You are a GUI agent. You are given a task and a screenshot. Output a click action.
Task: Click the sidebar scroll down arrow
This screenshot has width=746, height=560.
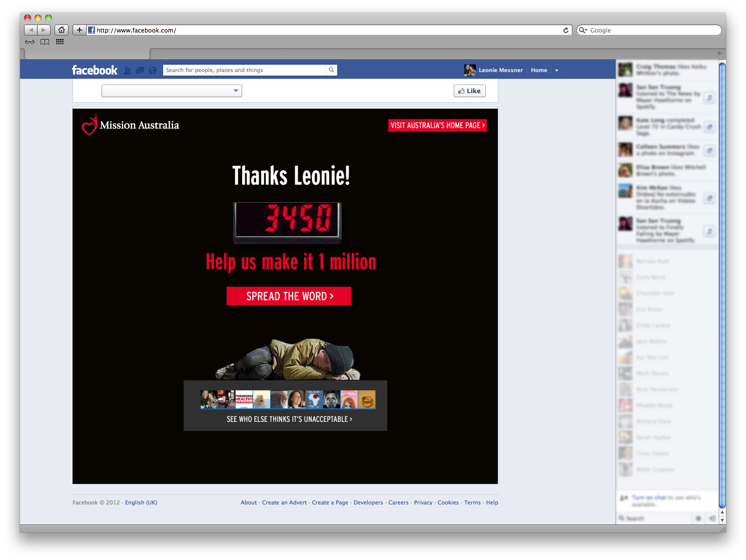click(722, 520)
